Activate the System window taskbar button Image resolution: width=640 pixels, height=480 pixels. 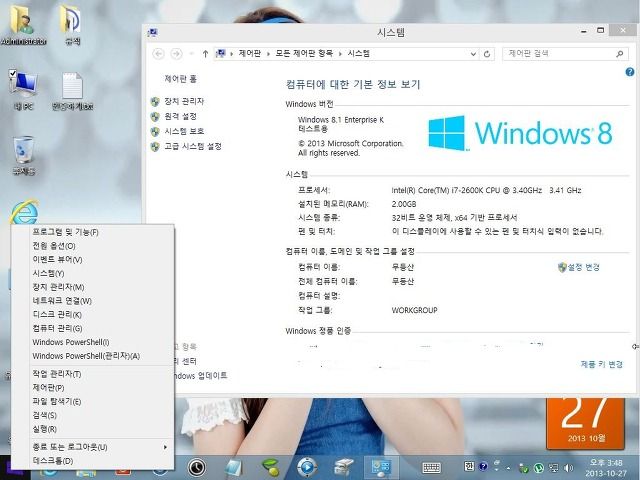pyautogui.click(x=381, y=468)
